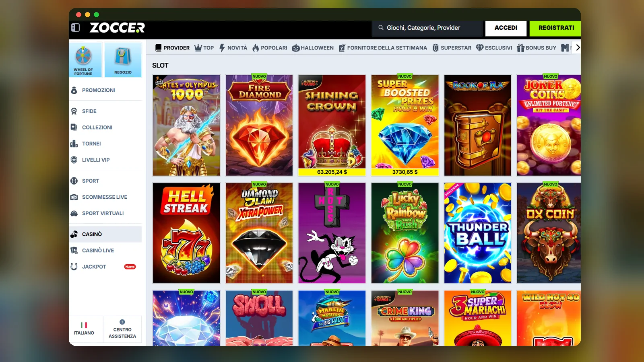Click the Promozioni medal icon

point(74,90)
